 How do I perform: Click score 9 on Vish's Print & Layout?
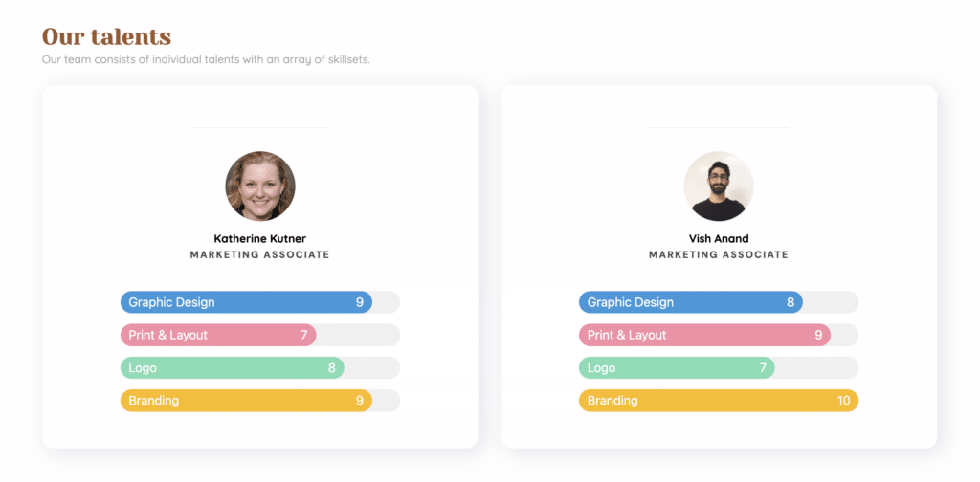(818, 335)
